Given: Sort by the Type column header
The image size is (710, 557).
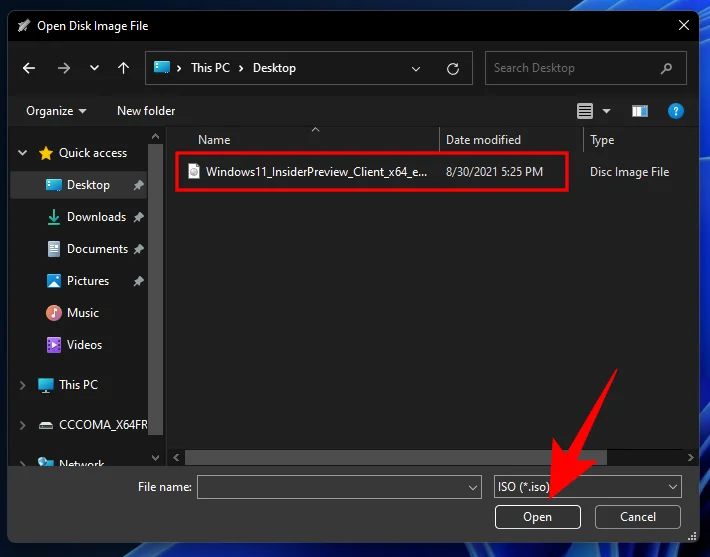Looking at the screenshot, I should coord(602,140).
